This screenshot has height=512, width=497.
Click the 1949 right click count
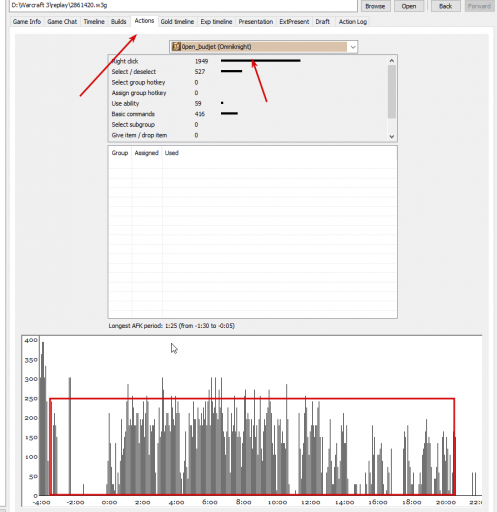coord(201,61)
